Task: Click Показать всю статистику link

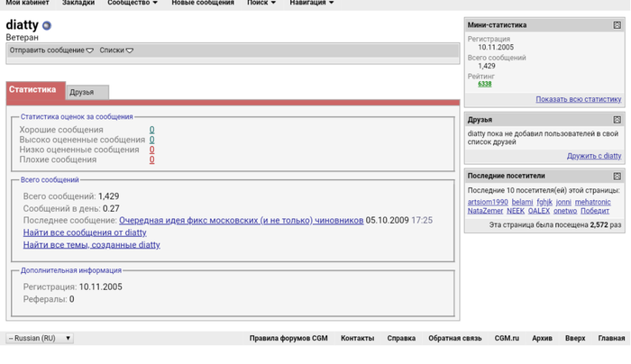Action: [x=579, y=99]
